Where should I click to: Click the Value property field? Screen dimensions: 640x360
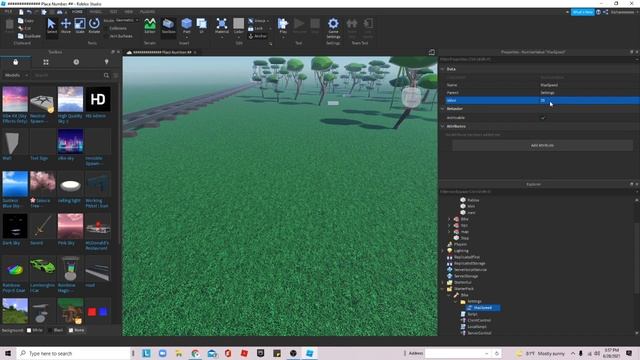pos(589,100)
